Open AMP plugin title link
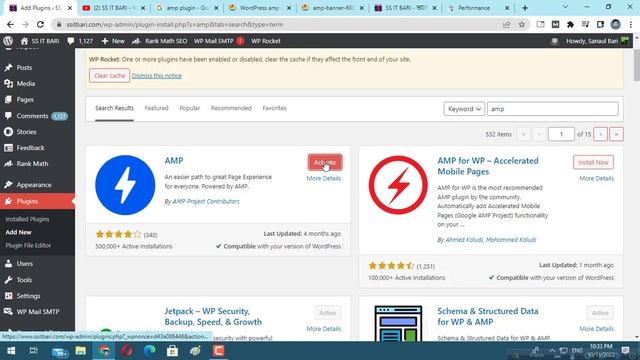640x360 pixels. (174, 160)
